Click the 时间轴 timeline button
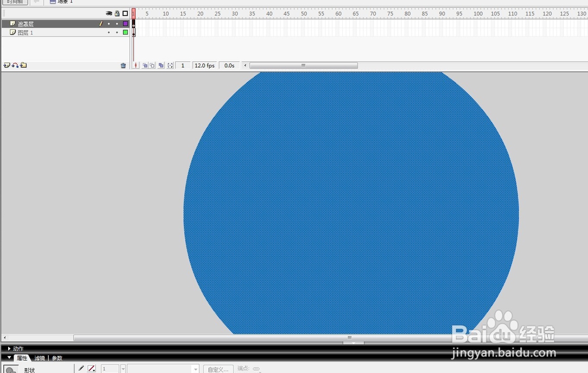 coord(15,2)
